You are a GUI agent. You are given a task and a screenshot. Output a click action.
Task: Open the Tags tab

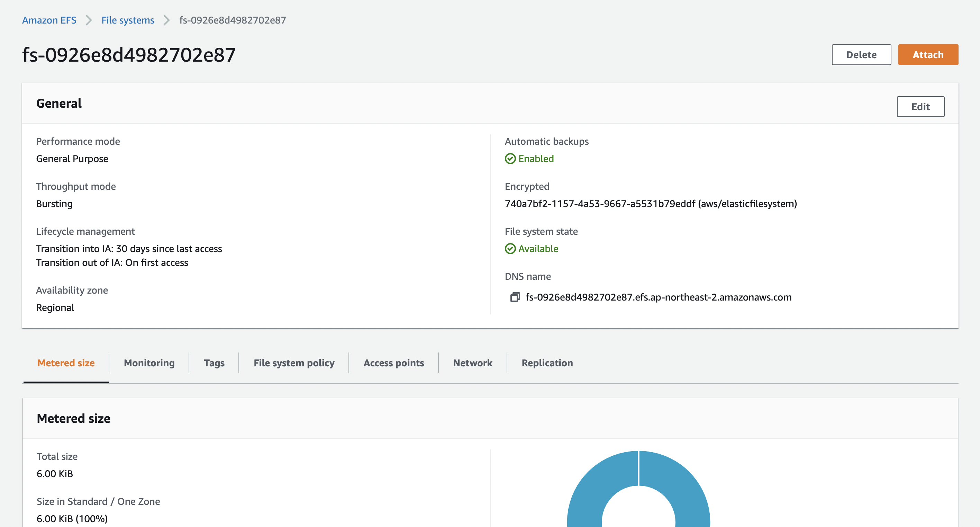pyautogui.click(x=214, y=363)
